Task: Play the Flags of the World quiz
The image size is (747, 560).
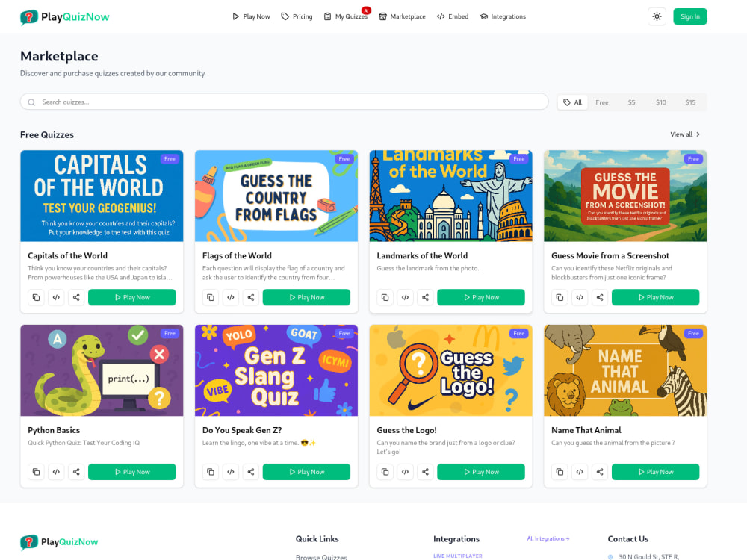Action: 306,298
